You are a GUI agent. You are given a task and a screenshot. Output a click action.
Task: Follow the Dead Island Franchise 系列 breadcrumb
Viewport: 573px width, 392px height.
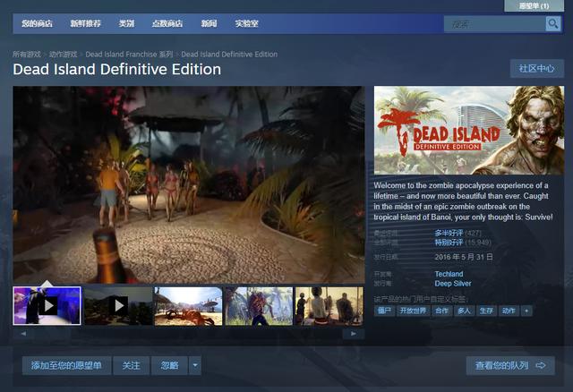(129, 55)
